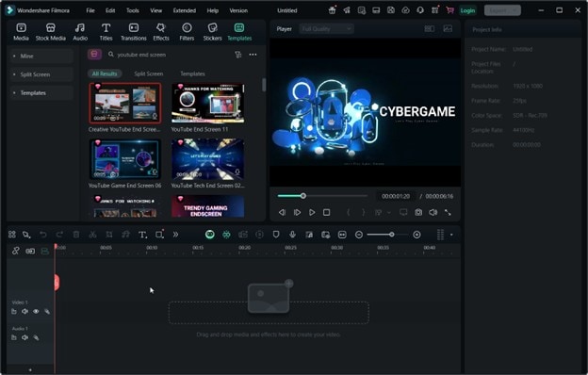
Task: Click the timeline zoom slider
Action: pyautogui.click(x=387, y=235)
